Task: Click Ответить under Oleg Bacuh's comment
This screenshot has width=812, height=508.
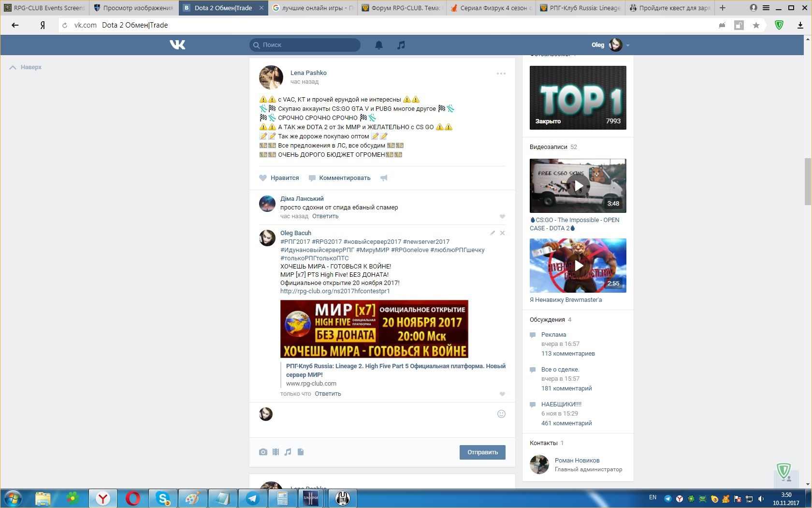Action: point(328,394)
